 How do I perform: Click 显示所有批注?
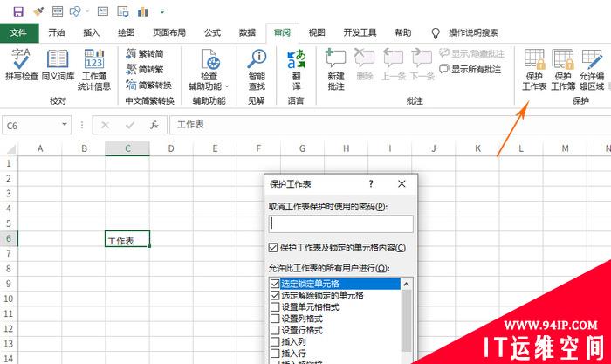(x=470, y=69)
